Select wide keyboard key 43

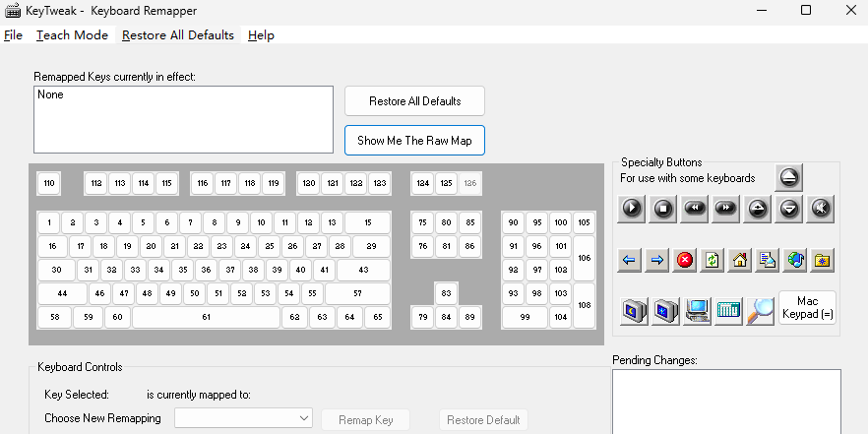pos(364,270)
